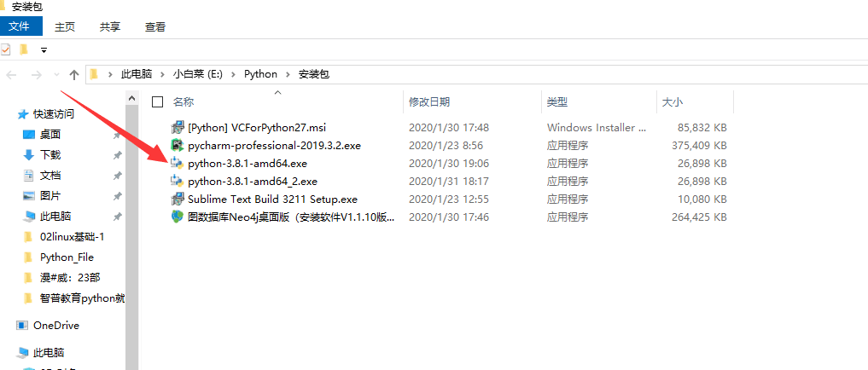Click the 智普教育python folder icon

[x=29, y=298]
